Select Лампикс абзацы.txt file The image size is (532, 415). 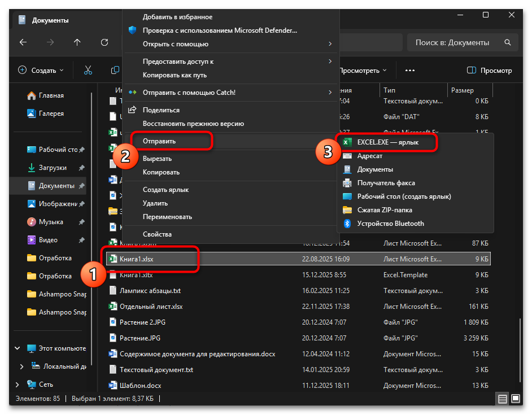click(x=298, y=291)
